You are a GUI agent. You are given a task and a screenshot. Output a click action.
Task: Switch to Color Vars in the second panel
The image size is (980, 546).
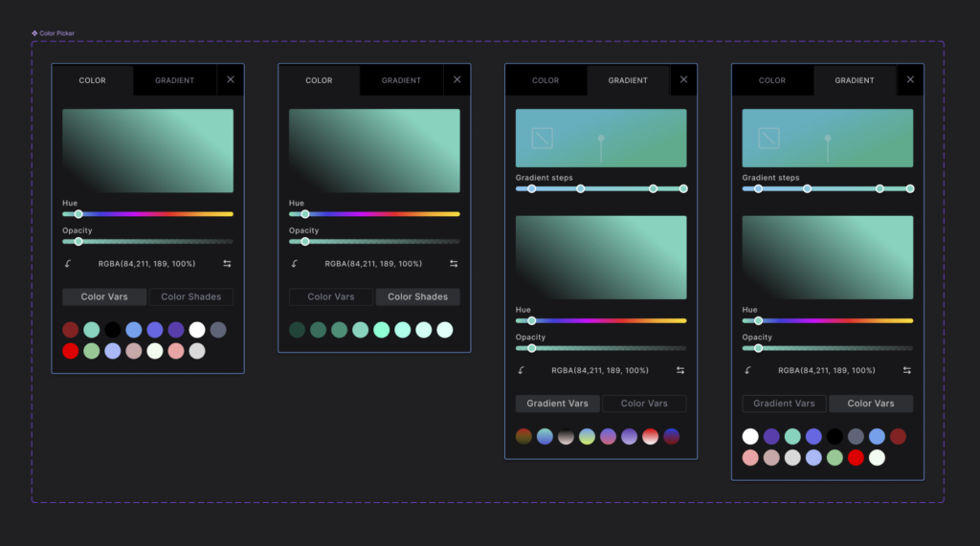click(331, 297)
